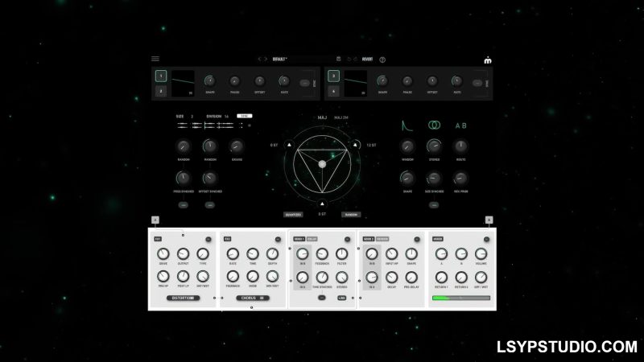This screenshot has height=362, width=644.
Task: Click the GRAINS knob
Action: point(237,146)
